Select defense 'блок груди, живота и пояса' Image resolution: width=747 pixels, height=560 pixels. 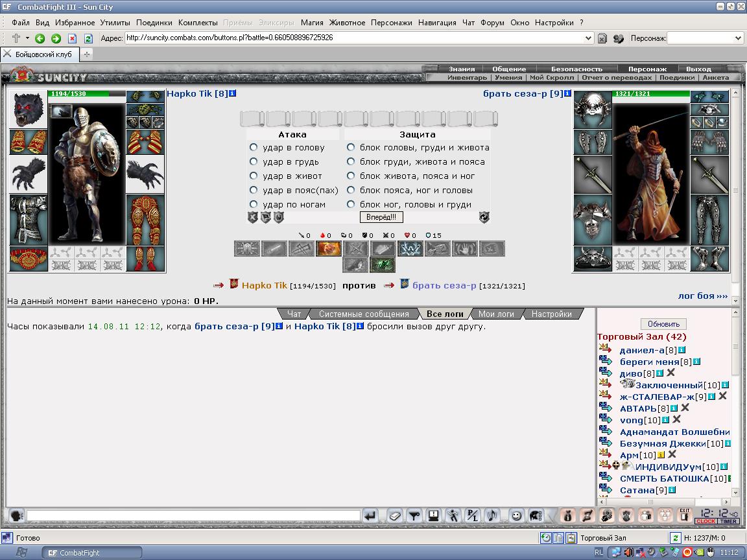(351, 161)
